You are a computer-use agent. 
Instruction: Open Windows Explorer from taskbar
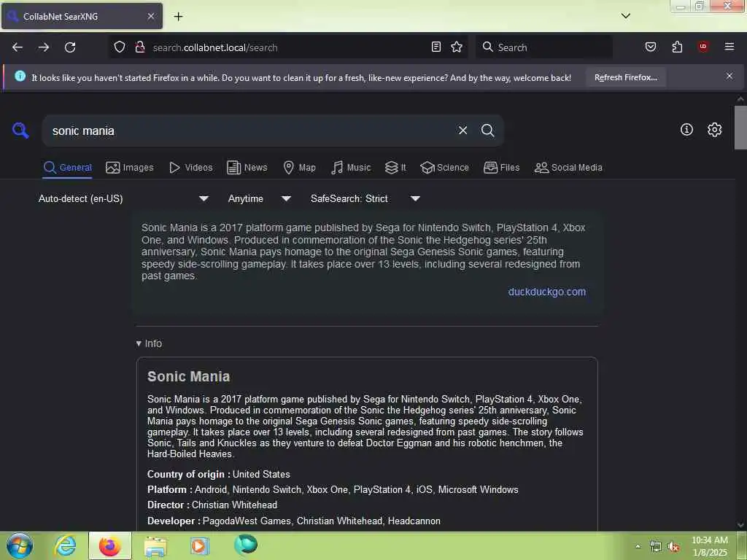156,546
